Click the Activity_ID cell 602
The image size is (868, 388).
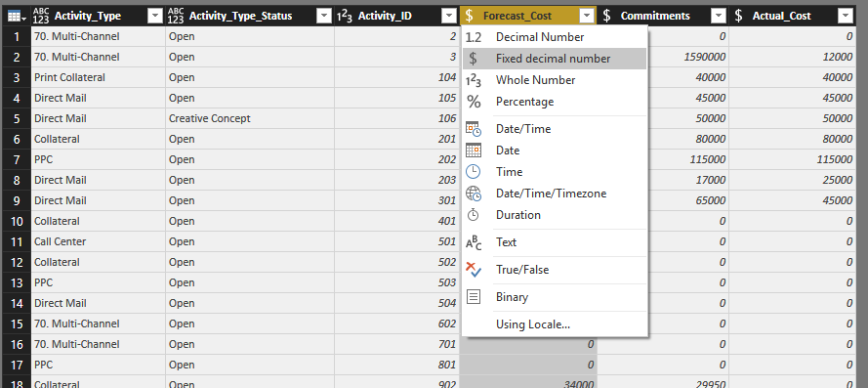396,323
